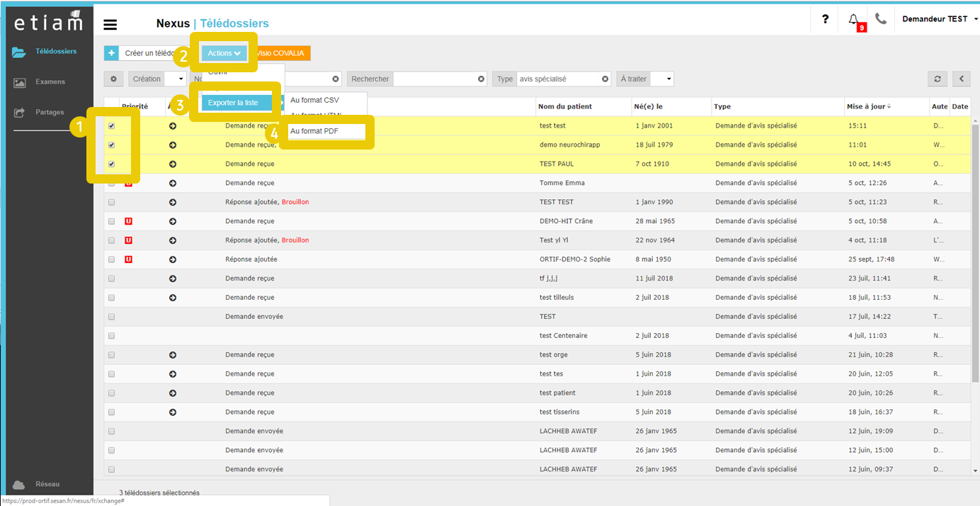Check the Tomme Emma row checkbox

tap(111, 184)
